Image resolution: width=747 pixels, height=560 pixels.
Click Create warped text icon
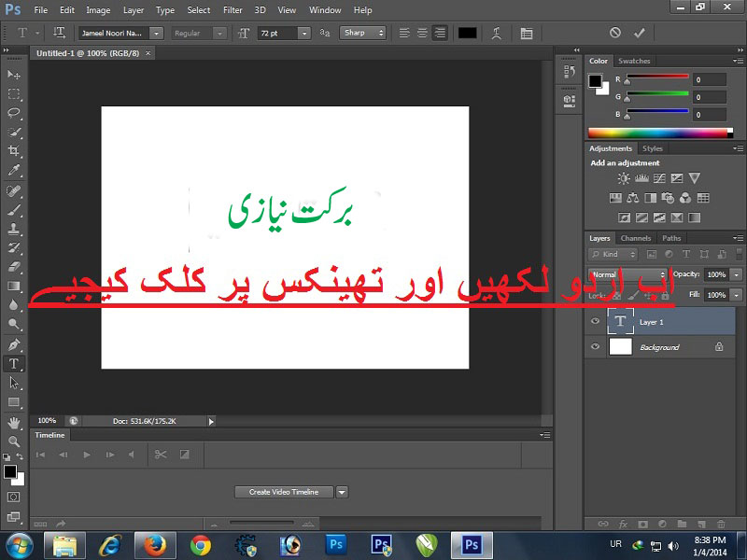[x=497, y=33]
